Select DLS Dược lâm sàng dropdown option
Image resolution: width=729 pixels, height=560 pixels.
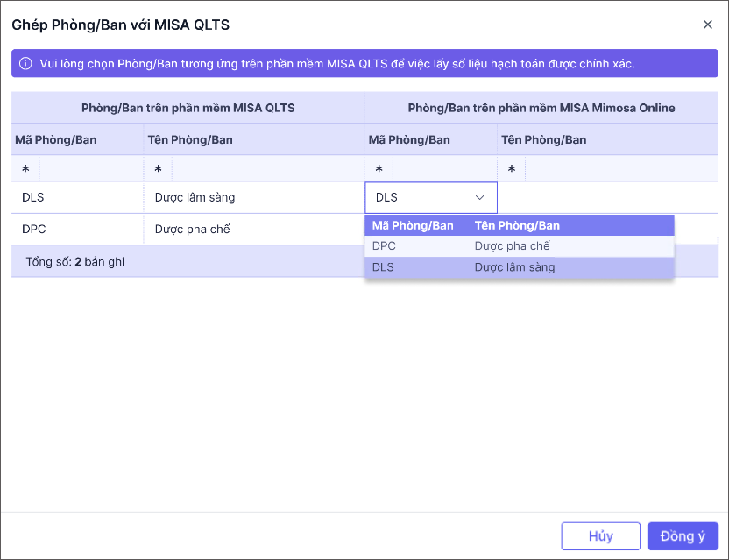[520, 267]
